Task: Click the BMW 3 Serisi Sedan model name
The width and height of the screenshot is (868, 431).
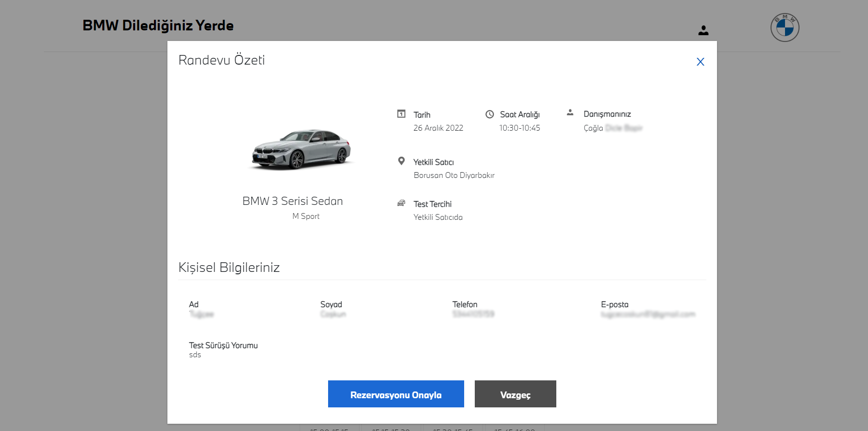Action: tap(292, 201)
